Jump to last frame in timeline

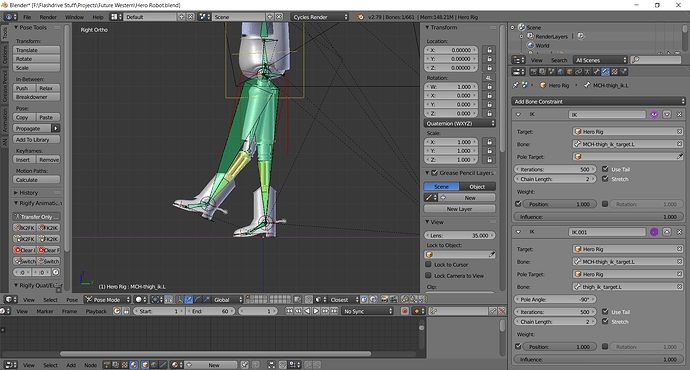coord(334,311)
